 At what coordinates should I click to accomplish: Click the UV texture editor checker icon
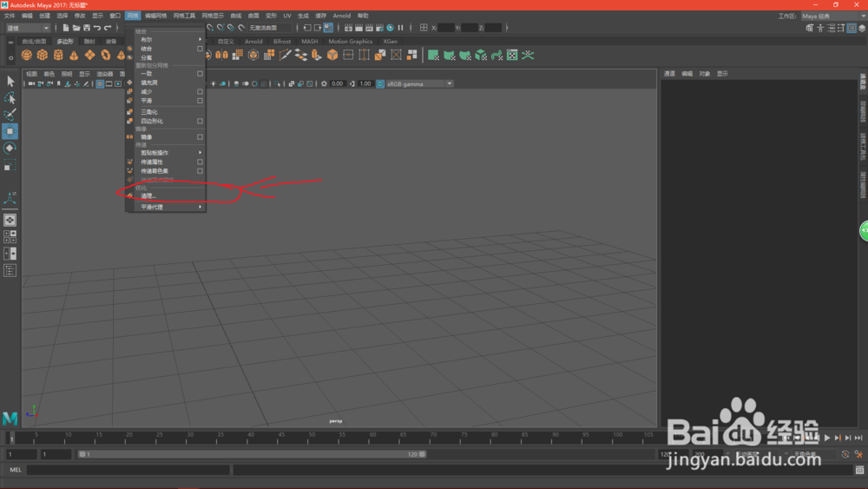point(513,55)
